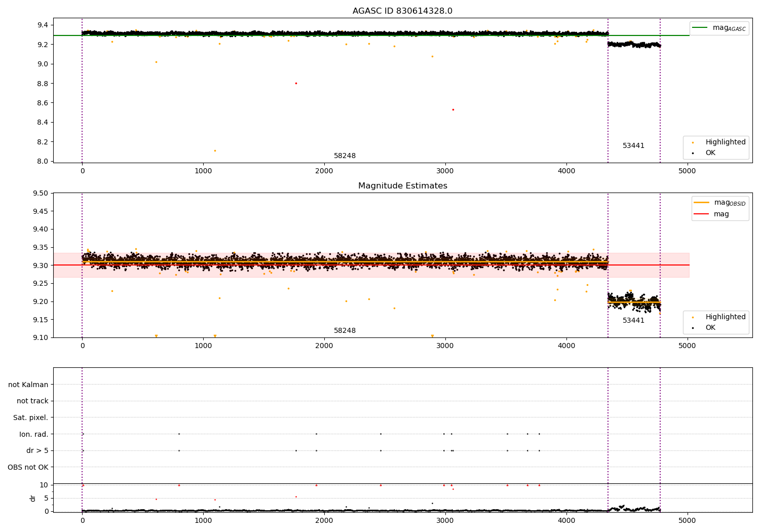
Task: Click y-axis tick '9.50' in Magnitude Estimates panel
Action: [x=42, y=194]
